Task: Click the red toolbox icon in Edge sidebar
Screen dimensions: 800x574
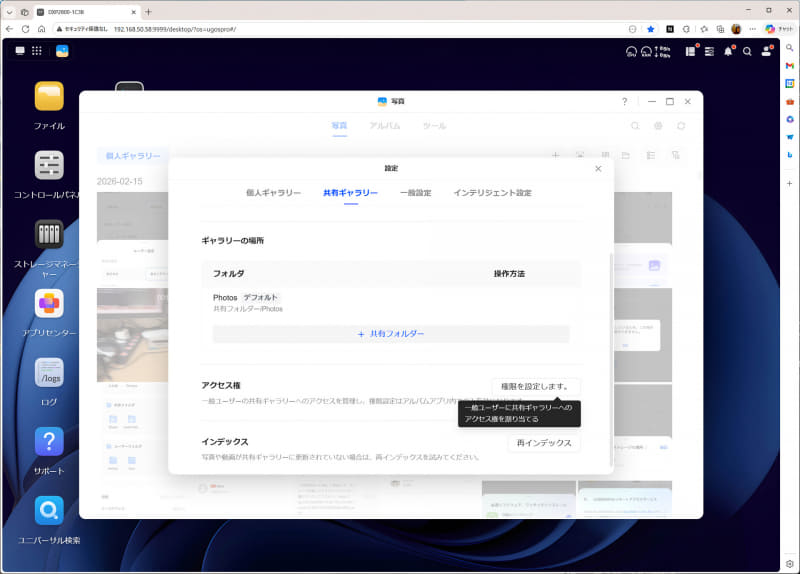Action: click(x=790, y=102)
